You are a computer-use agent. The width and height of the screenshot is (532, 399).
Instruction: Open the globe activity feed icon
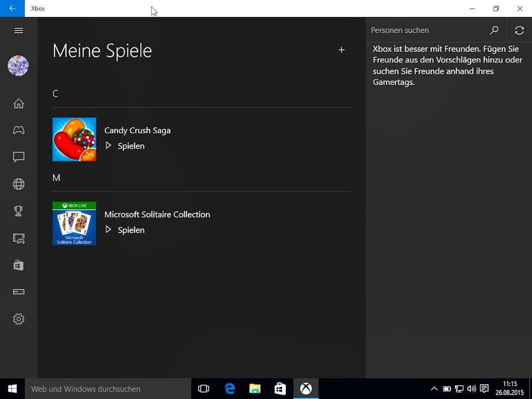(x=19, y=184)
